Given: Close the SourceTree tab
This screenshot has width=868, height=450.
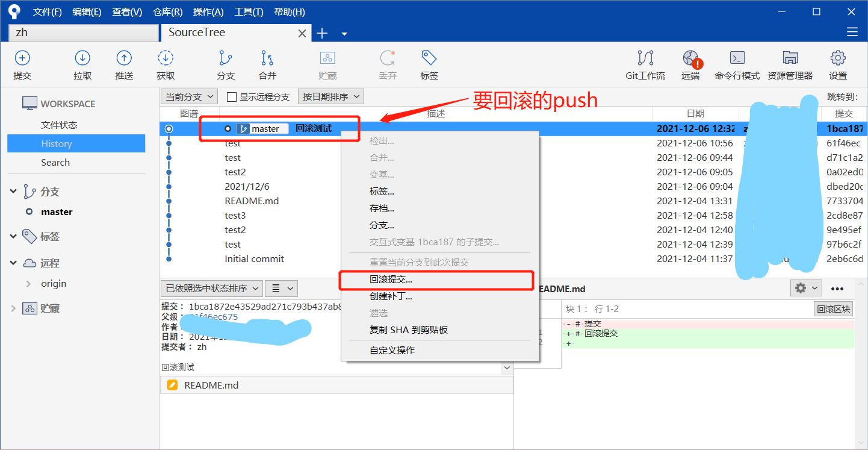Looking at the screenshot, I should pyautogui.click(x=303, y=34).
